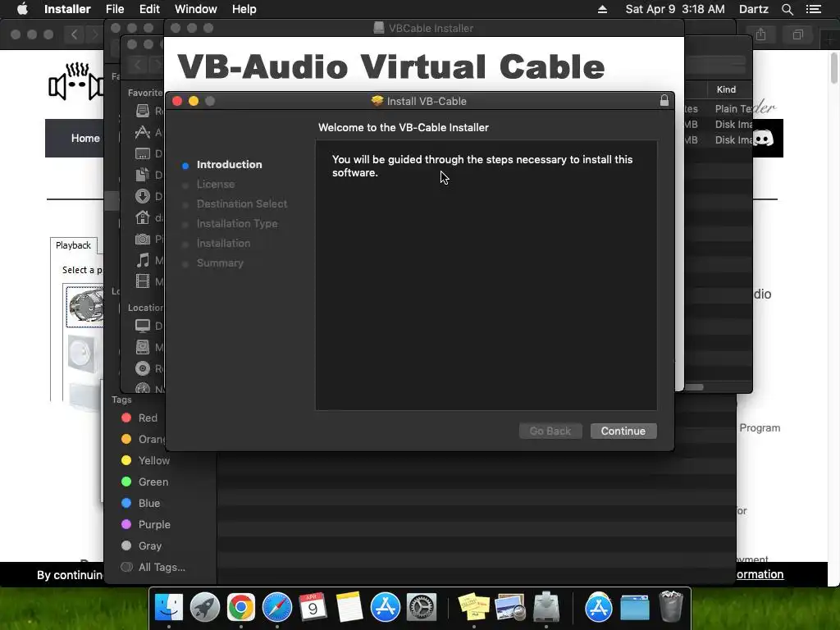Click the show tabs icon in the browser toolbar
840x630 pixels.
tap(798, 34)
